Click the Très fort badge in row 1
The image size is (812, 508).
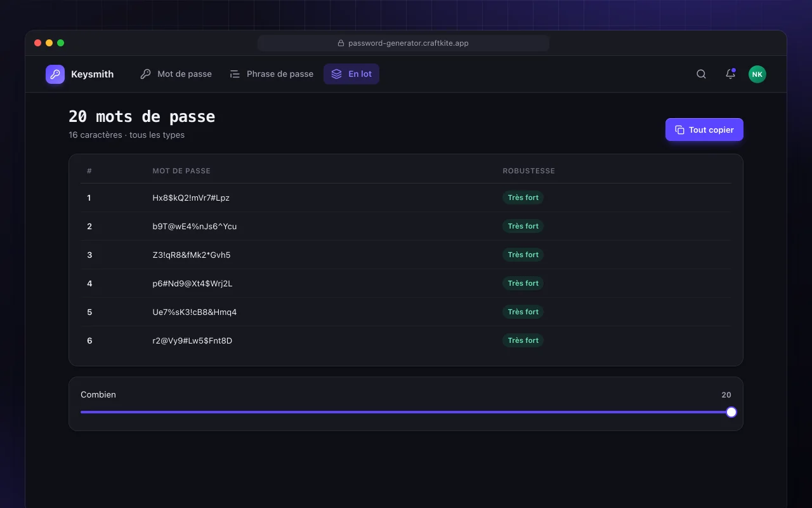pos(523,197)
